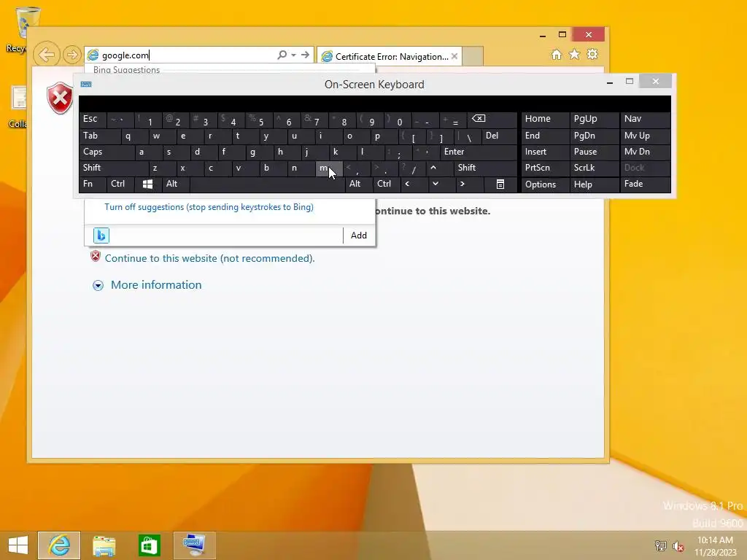The height and width of the screenshot is (560, 747).
Task: Click the Bing search provider icon
Action: [101, 236]
